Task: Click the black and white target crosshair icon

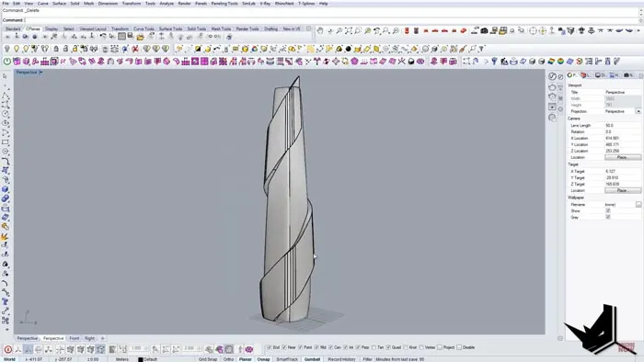Action: (533, 30)
